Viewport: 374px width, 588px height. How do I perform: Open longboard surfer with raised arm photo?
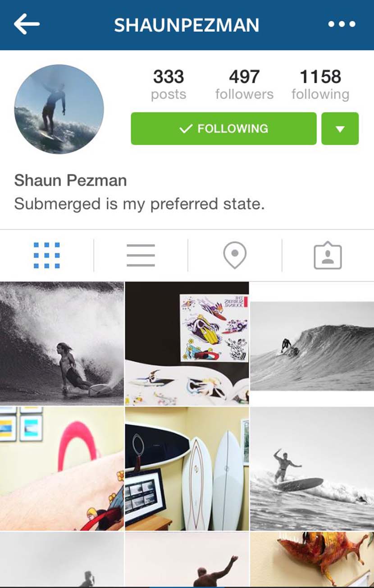click(x=312, y=469)
